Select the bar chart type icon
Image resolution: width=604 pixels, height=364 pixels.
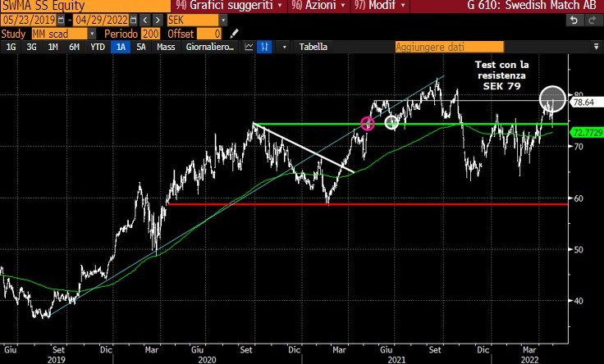pos(264,47)
